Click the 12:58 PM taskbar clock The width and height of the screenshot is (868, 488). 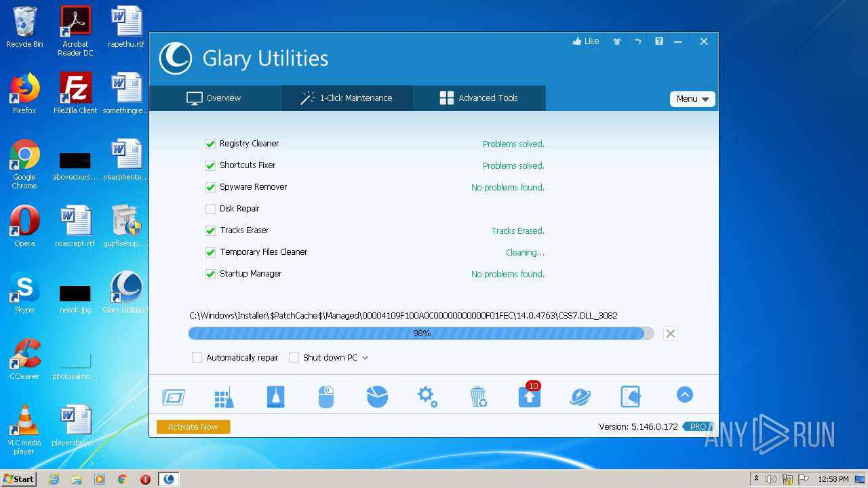point(833,479)
